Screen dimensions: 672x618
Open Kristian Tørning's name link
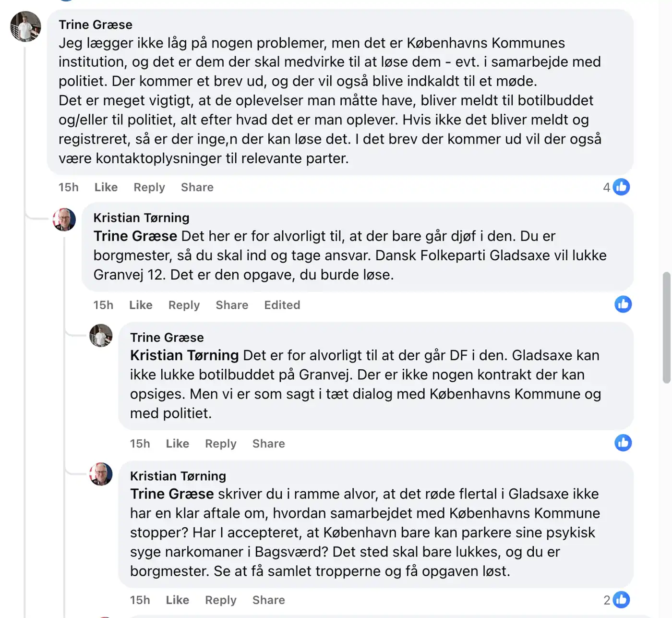click(141, 218)
